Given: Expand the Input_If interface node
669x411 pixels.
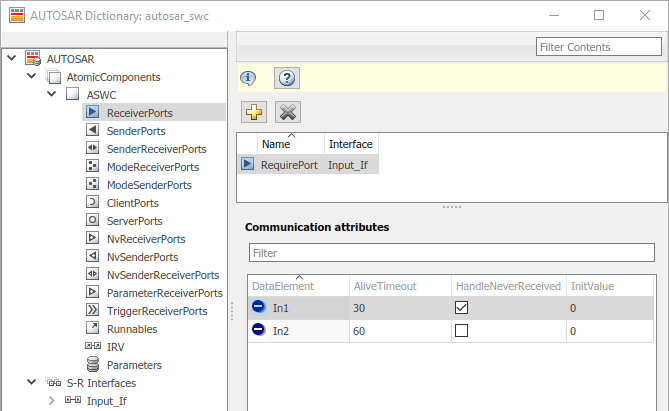Looking at the screenshot, I should pyautogui.click(x=52, y=400).
